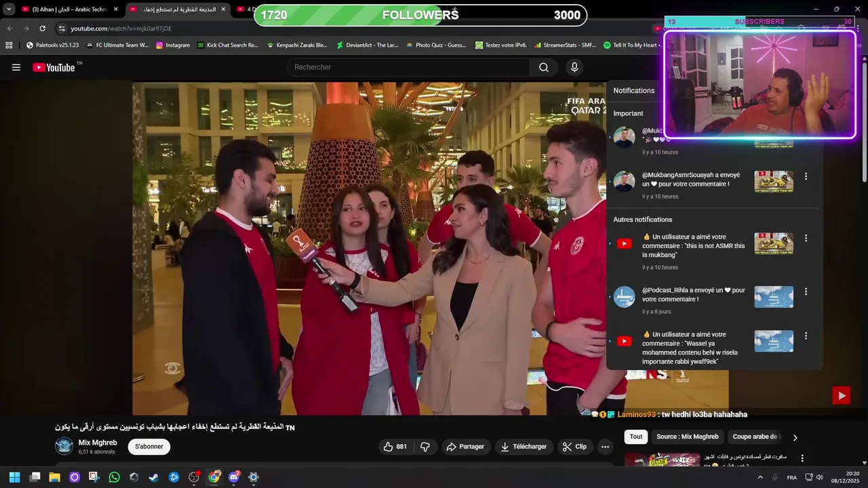
Task: Open the Mix Mghreb channel name
Action: point(98,443)
